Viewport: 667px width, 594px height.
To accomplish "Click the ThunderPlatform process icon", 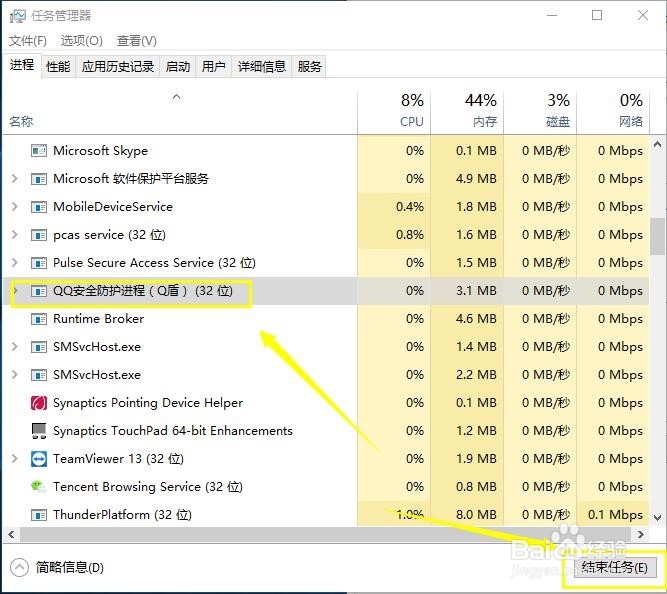I will pos(39,515).
